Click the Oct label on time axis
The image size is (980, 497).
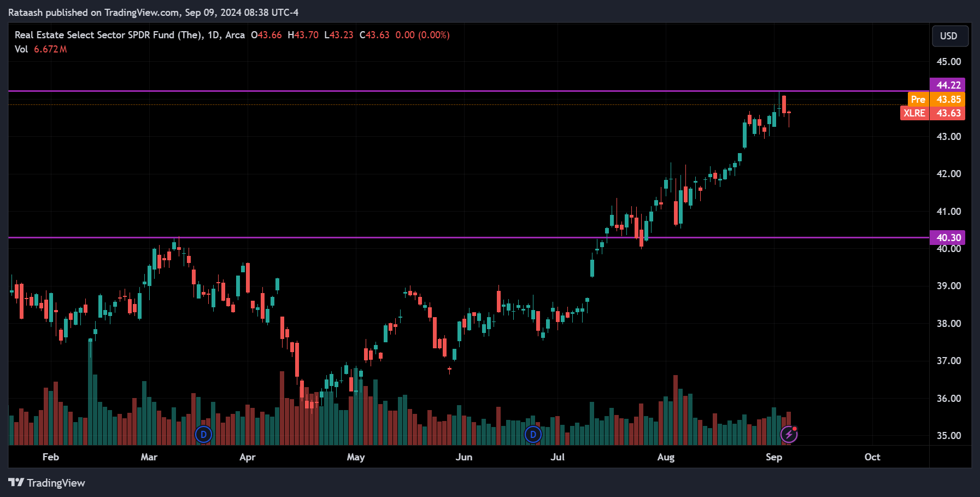[872, 457]
